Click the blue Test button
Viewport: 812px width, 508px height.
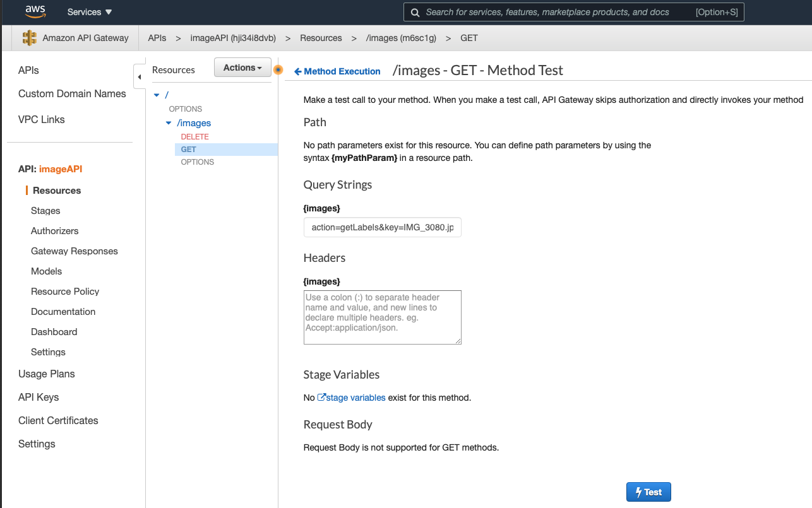pyautogui.click(x=648, y=492)
